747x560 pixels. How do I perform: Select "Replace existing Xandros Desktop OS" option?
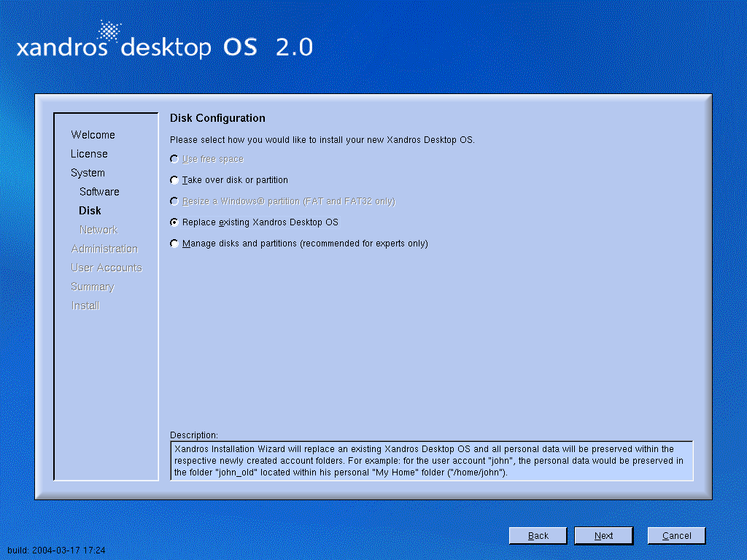click(x=174, y=222)
